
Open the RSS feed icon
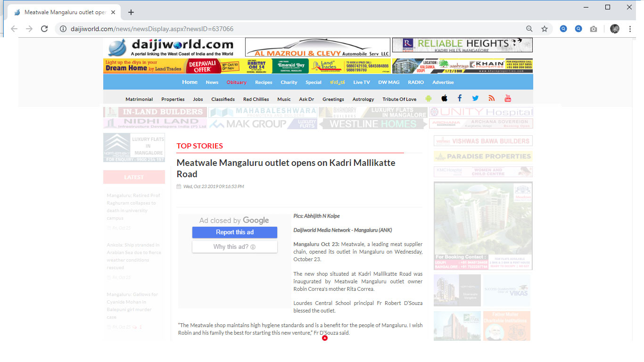(x=492, y=98)
